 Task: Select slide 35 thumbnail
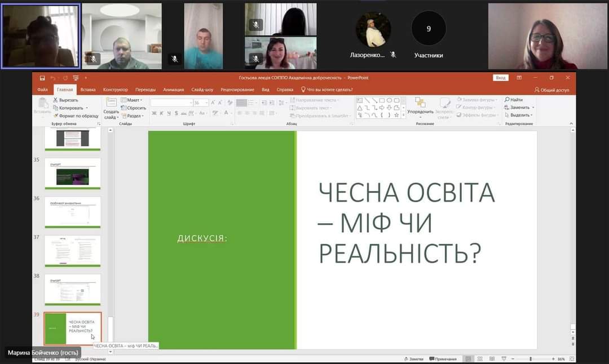pos(73,174)
